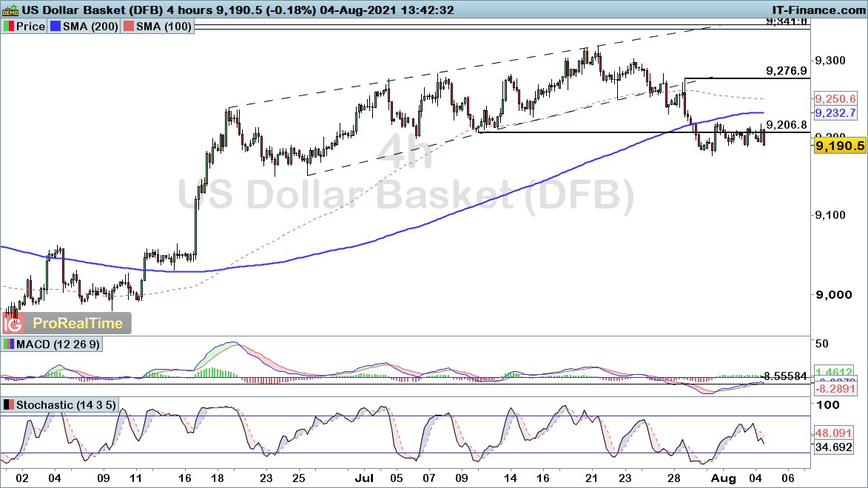This screenshot has height=488, width=868.
Task: Click the IG logo badge
Action: (12, 324)
